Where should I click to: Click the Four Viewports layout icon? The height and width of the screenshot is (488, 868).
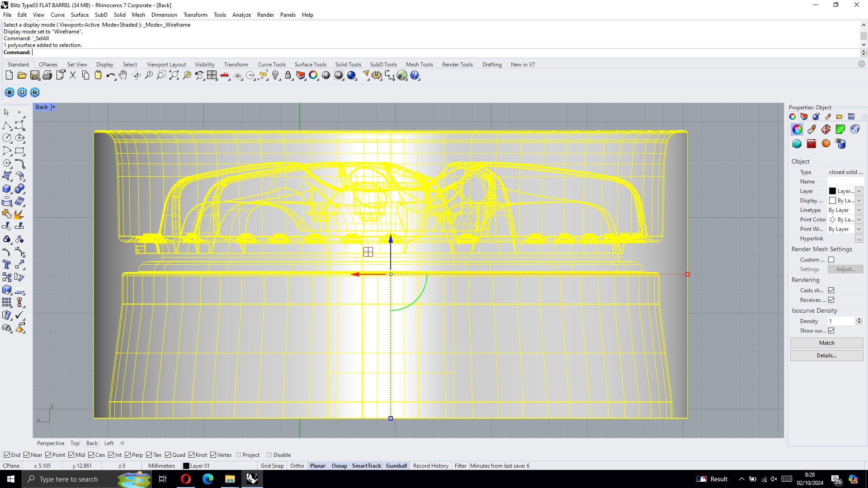click(x=212, y=75)
